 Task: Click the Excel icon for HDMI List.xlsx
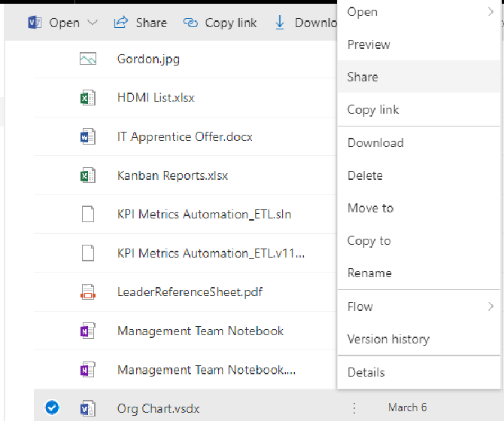(x=88, y=97)
